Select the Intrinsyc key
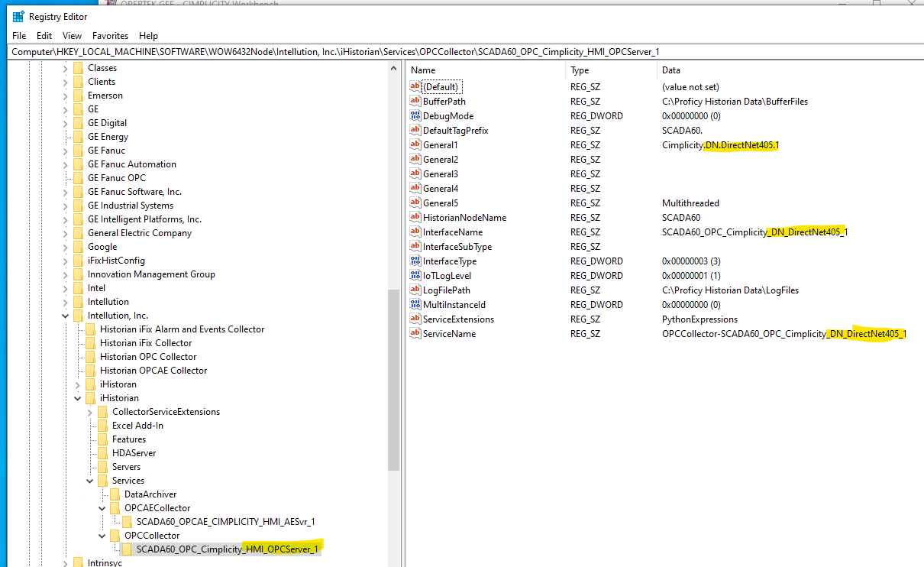Image resolution: width=924 pixels, height=567 pixels. point(105,563)
